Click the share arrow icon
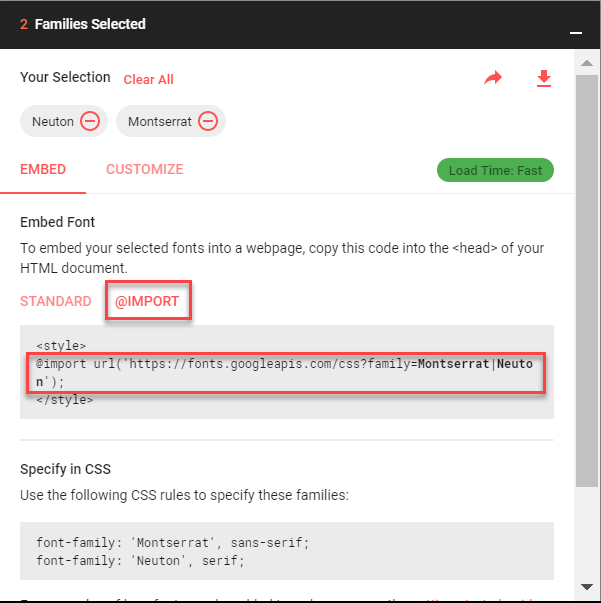Image resolution: width=601 pixels, height=603 pixels. [x=493, y=78]
